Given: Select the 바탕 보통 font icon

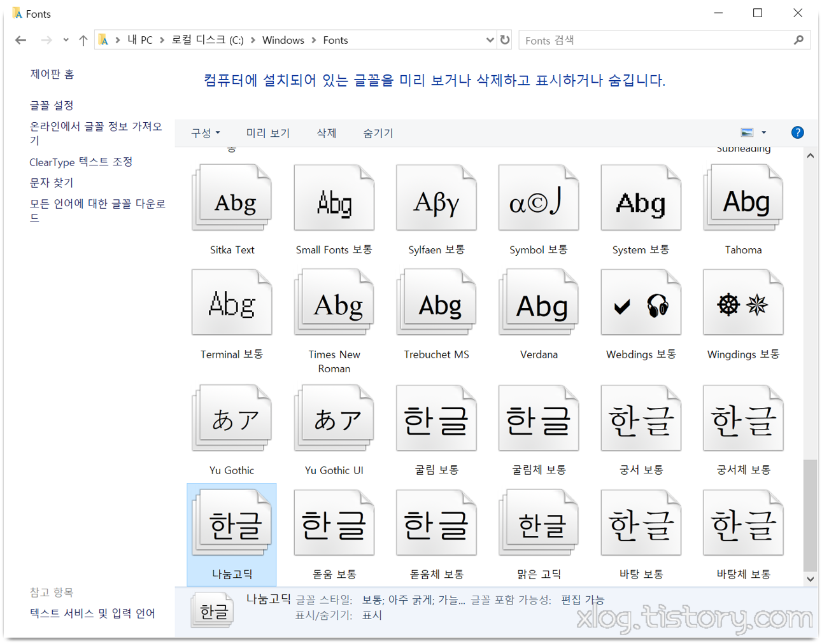Looking at the screenshot, I should pos(641,522).
